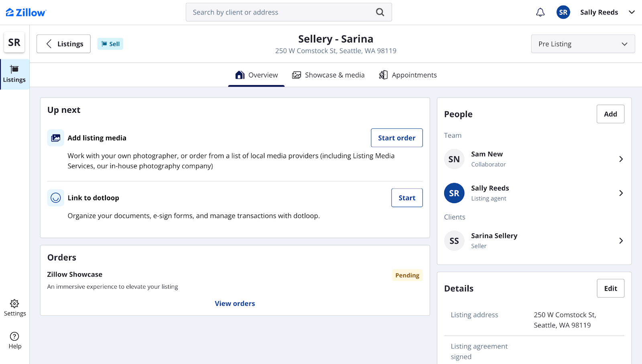Open Sam New collaborator details via chevron
The image size is (642, 364).
click(620, 159)
